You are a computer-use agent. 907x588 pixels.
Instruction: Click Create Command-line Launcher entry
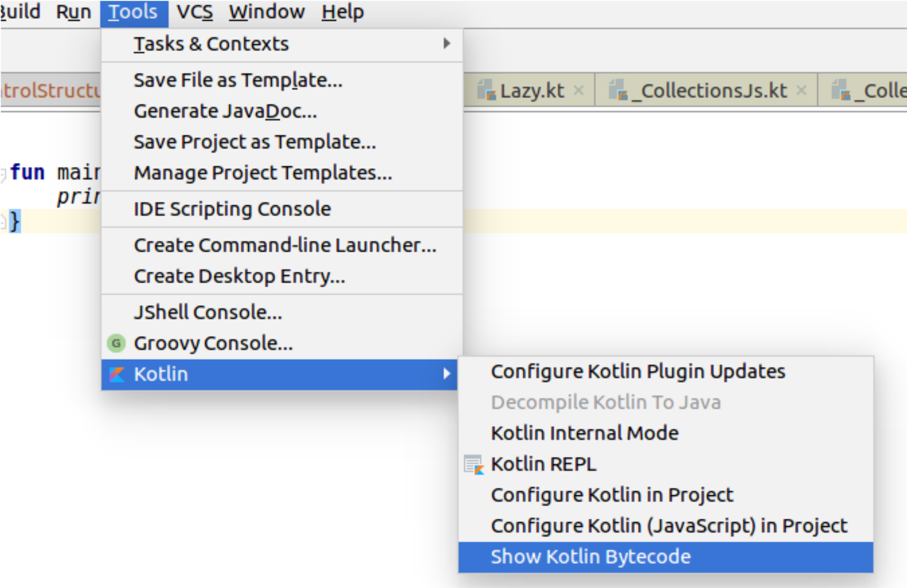(x=285, y=245)
